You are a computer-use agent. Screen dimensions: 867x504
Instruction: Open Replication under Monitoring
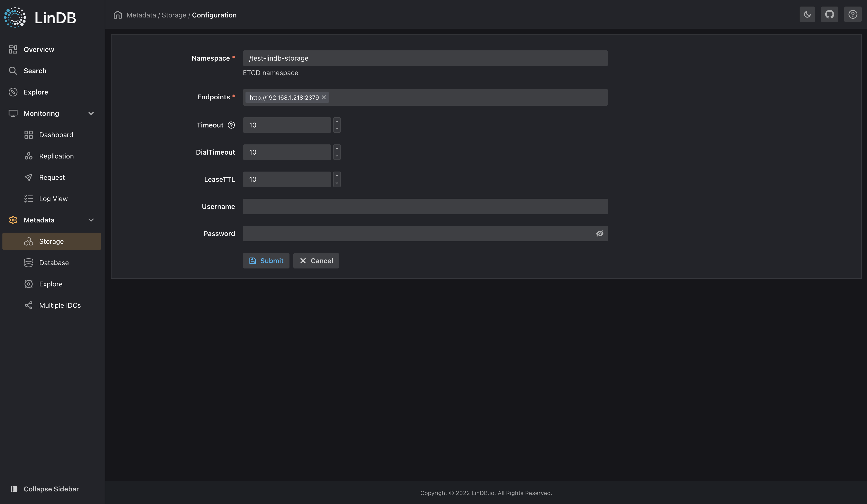(56, 156)
